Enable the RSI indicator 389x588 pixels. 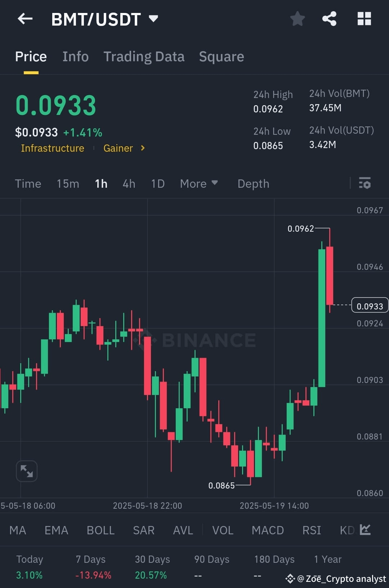[x=311, y=530]
